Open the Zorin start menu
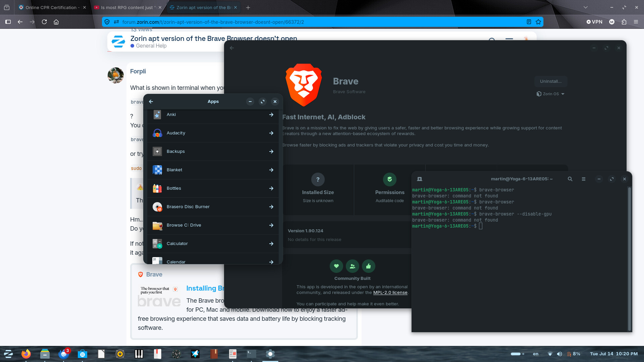Viewport: 644px width, 362px height. [x=8, y=354]
